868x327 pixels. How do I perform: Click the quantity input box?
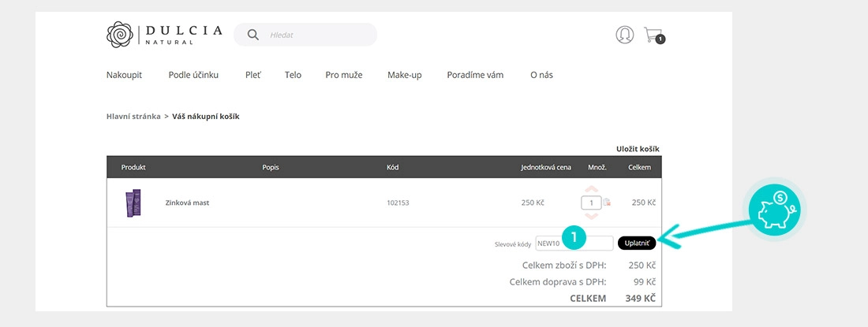[591, 203]
